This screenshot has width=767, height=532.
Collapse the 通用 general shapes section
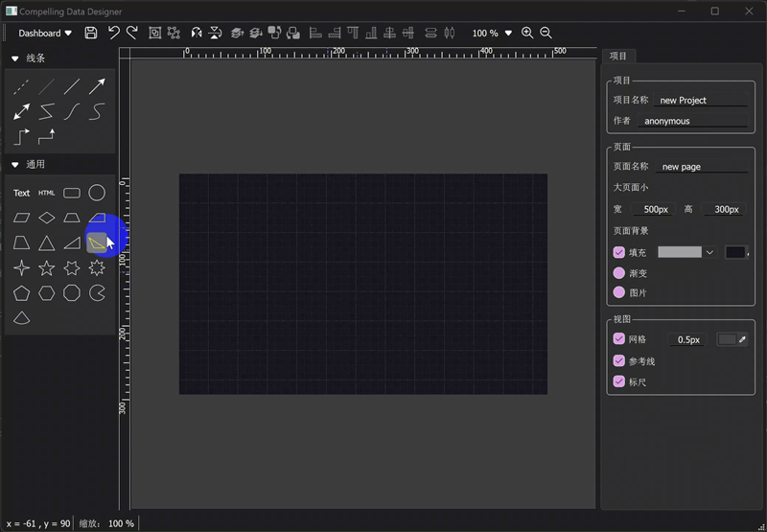pyautogui.click(x=15, y=165)
